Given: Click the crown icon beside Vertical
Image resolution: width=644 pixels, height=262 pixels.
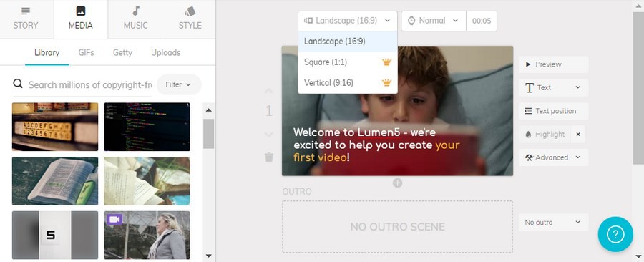Looking at the screenshot, I should pyautogui.click(x=386, y=83).
